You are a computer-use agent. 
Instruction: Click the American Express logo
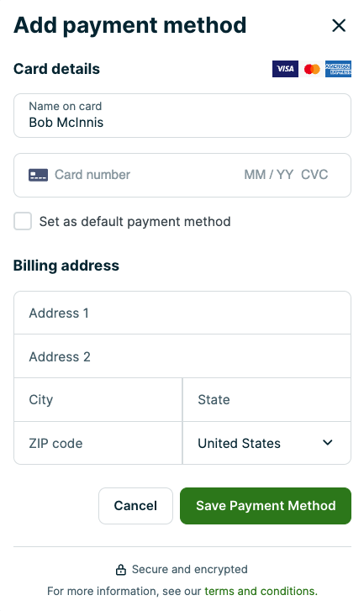338,69
